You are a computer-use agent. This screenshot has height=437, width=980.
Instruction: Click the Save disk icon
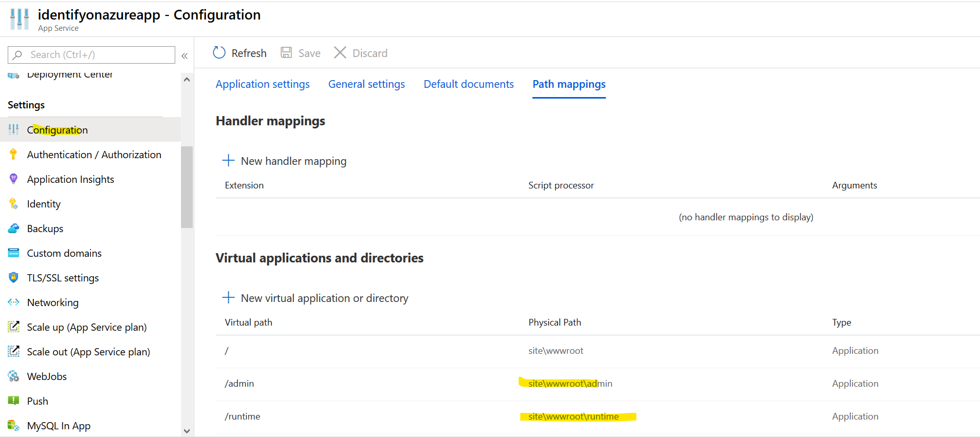coord(286,53)
